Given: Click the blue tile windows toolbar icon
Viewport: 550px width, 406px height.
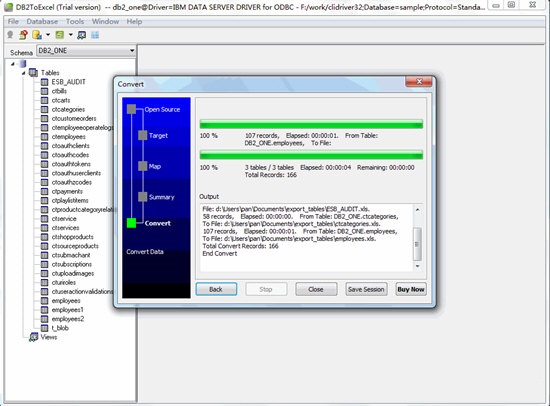Looking at the screenshot, I should click(95, 35).
